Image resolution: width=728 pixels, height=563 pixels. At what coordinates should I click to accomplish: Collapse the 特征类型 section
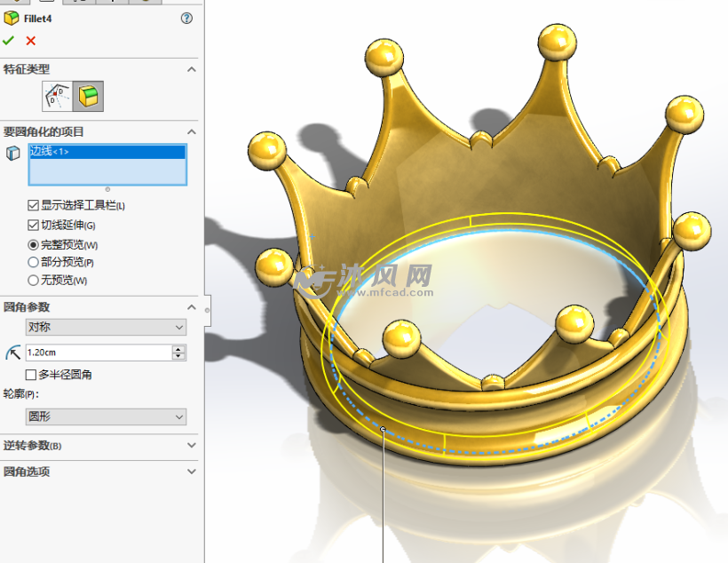(191, 69)
